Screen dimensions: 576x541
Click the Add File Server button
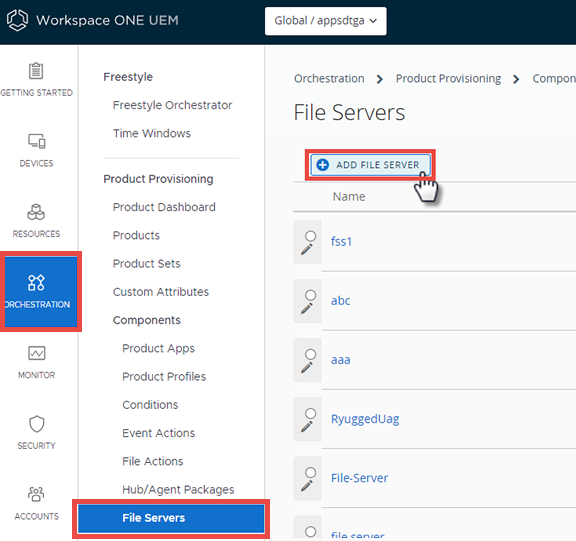(x=370, y=165)
